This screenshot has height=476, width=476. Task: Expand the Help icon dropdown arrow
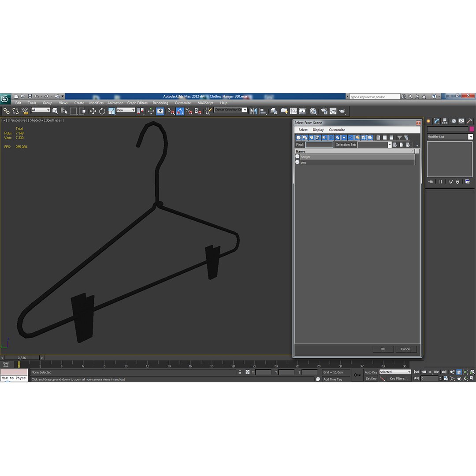click(x=439, y=97)
